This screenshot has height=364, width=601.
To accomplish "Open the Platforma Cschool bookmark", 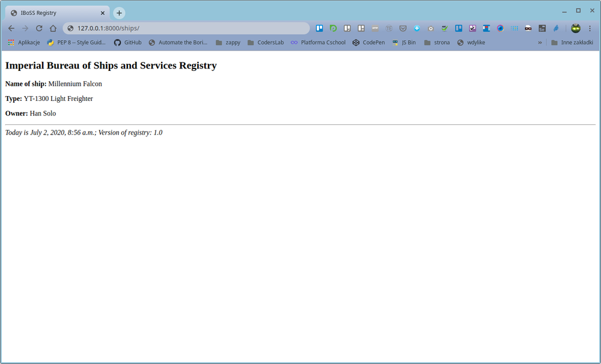I will point(318,43).
